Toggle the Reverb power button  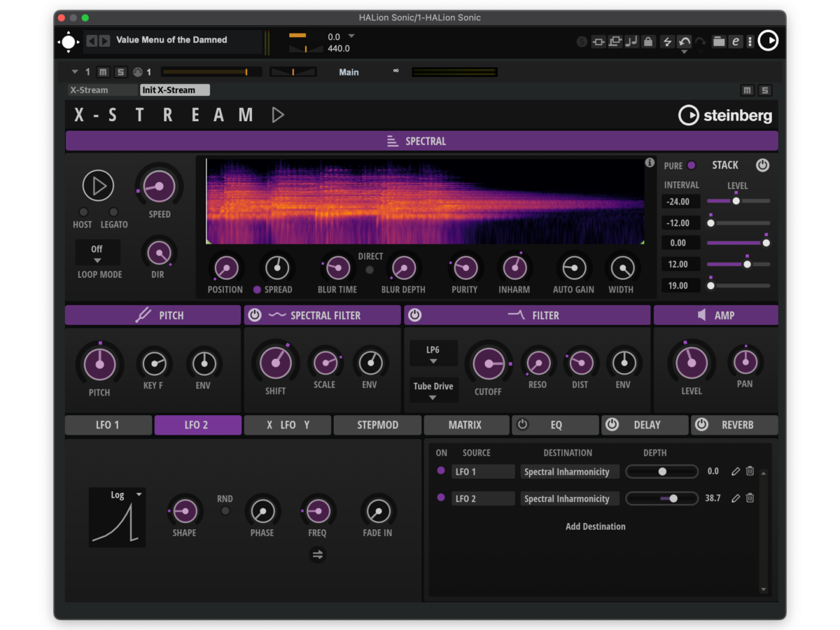[x=701, y=425]
